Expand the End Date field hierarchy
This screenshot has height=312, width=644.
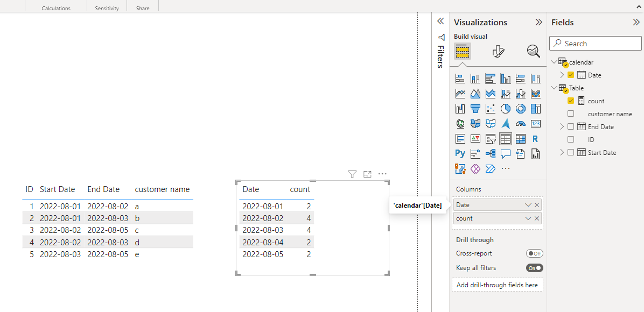[562, 126]
